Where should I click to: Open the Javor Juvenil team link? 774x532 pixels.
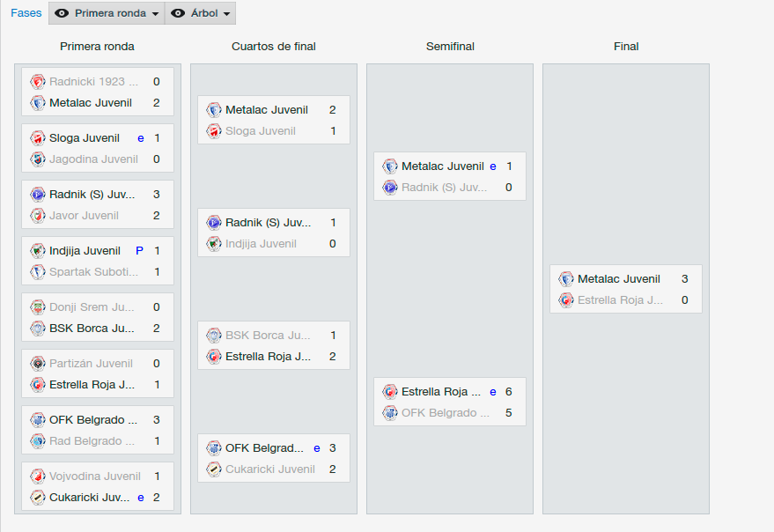[x=84, y=216]
